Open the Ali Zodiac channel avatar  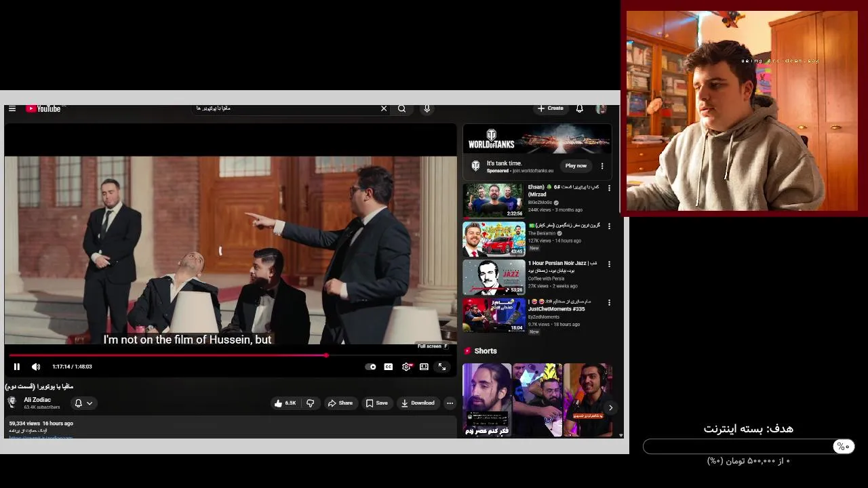[12, 403]
